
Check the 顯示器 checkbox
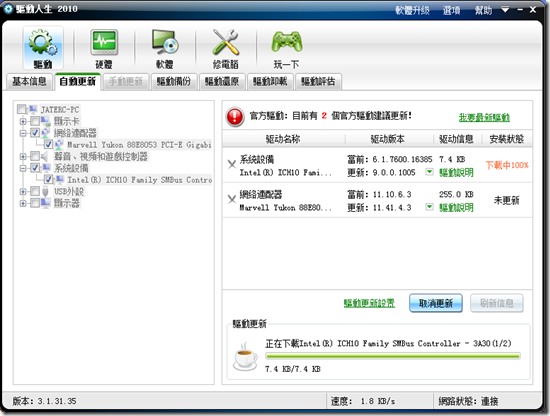tap(35, 203)
